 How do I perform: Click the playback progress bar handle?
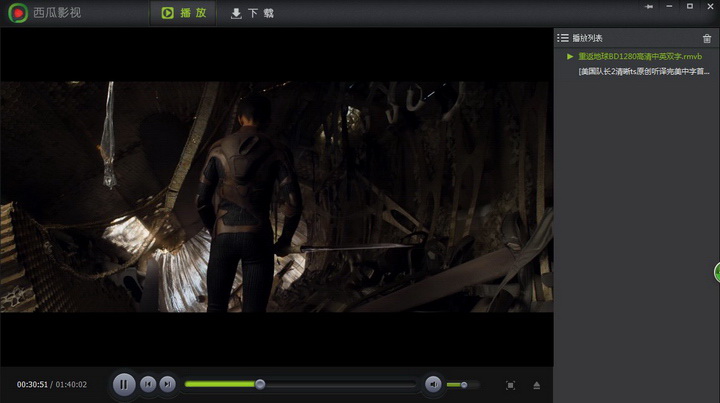click(260, 384)
